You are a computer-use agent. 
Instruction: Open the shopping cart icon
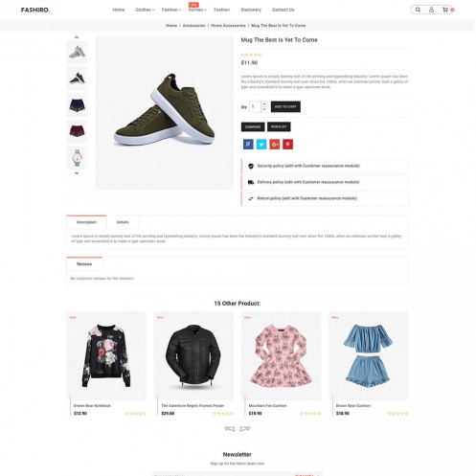click(445, 10)
